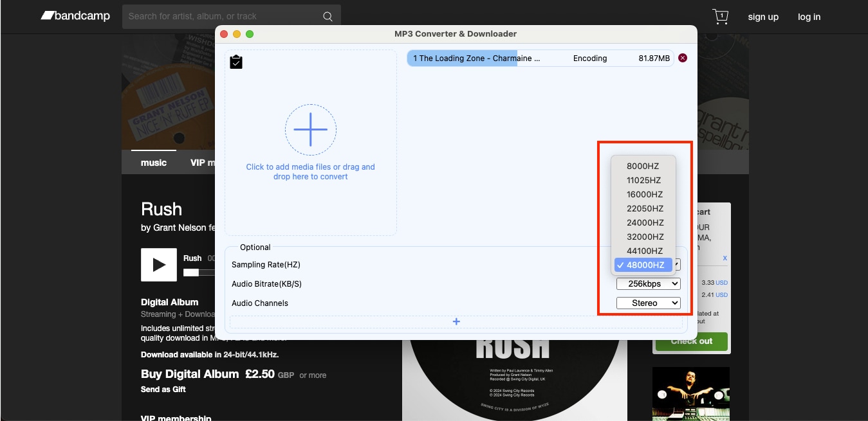This screenshot has width=868, height=421.
Task: Click the clipboard icon in the converter window
Action: [x=235, y=61]
